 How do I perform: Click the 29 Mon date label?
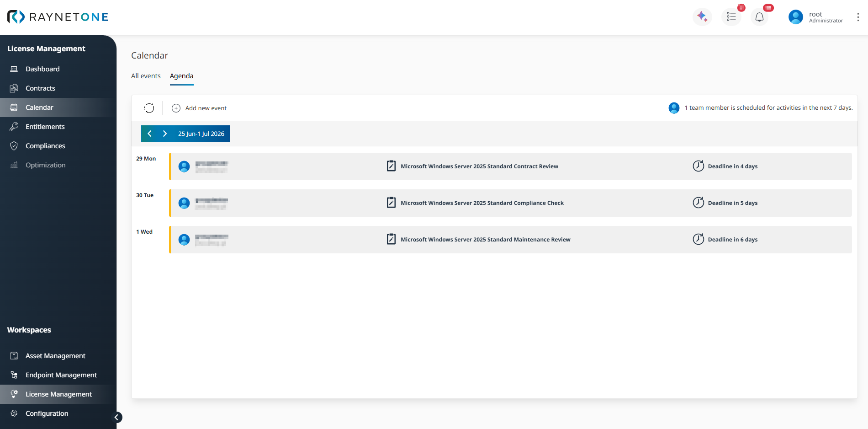pyautogui.click(x=146, y=159)
